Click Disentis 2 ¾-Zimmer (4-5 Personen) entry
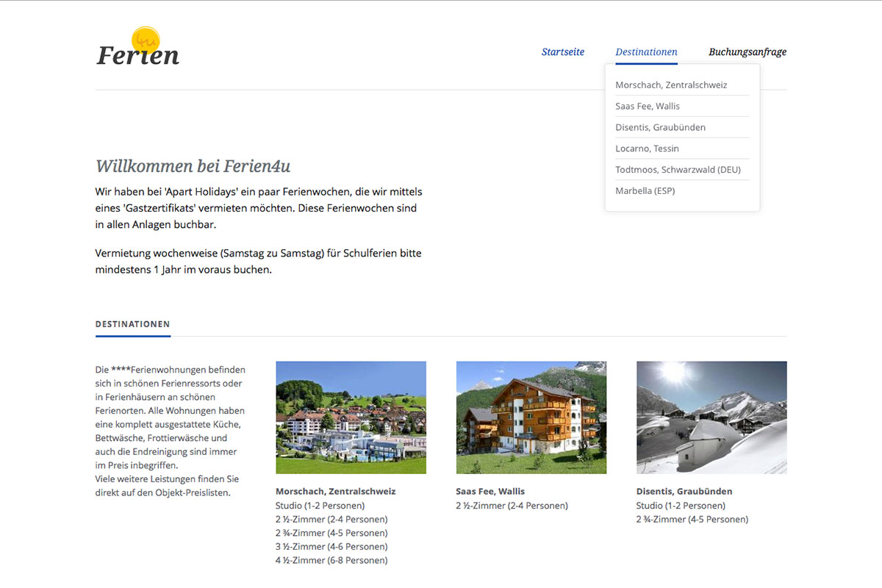The width and height of the screenshot is (882, 588). point(692,520)
